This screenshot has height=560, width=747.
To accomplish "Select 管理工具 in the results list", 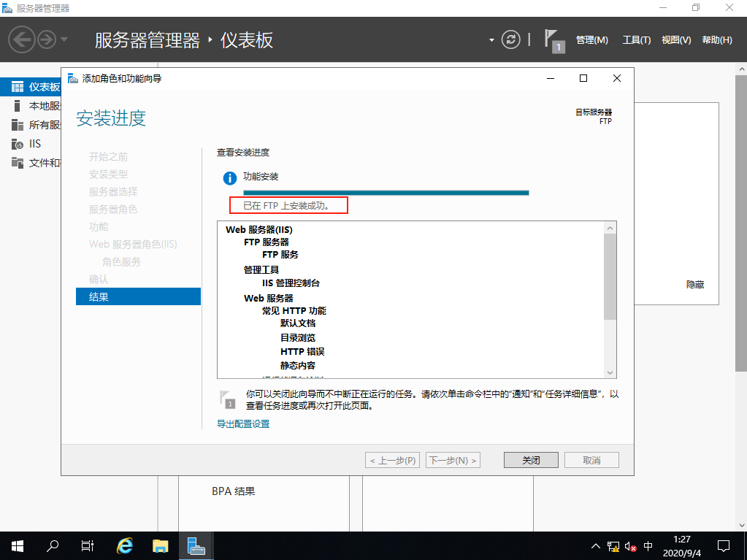I will click(261, 270).
